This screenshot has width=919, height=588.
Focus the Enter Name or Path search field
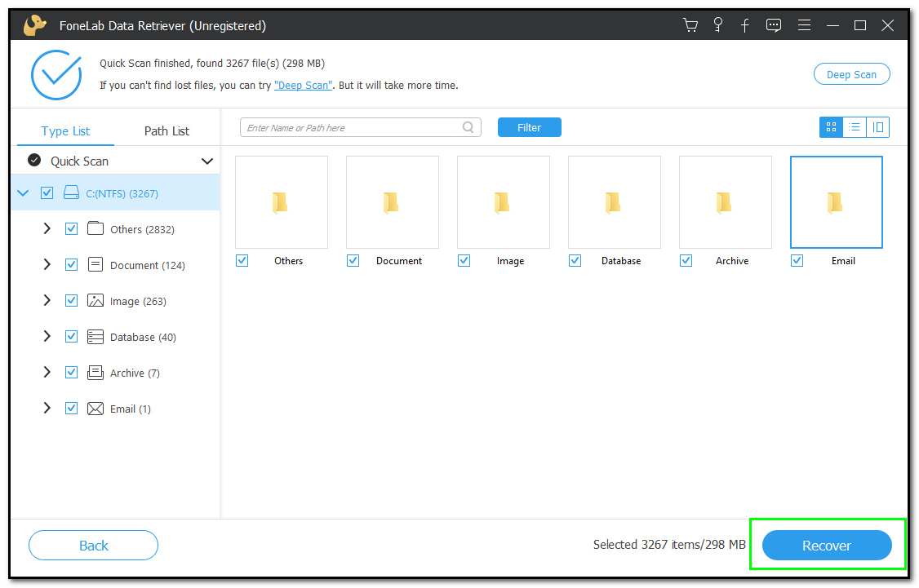click(361, 127)
